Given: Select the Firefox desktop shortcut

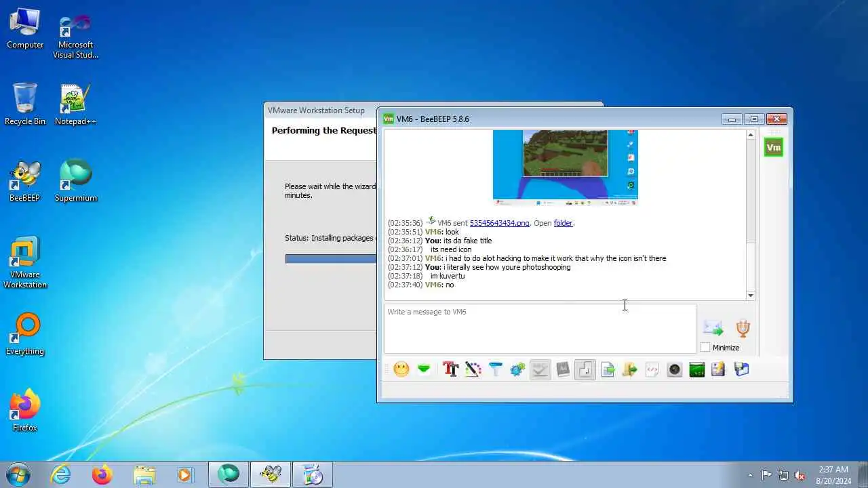Looking at the screenshot, I should click(x=25, y=411).
